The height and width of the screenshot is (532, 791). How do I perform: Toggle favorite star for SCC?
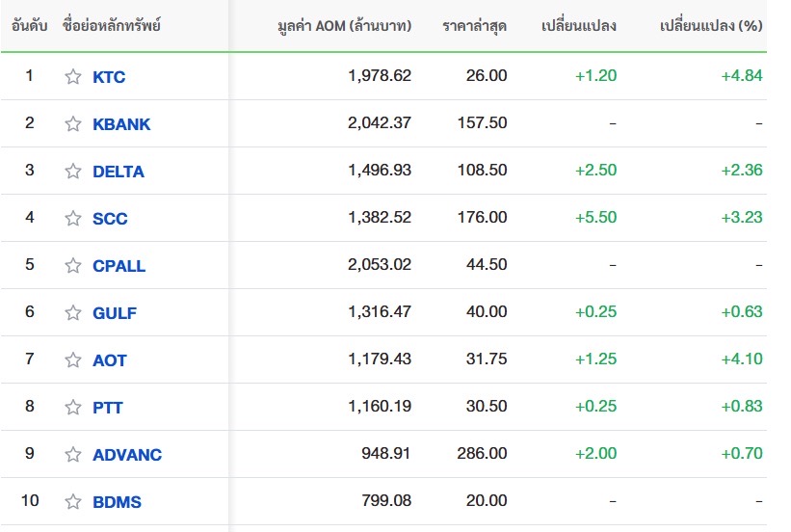[73, 219]
